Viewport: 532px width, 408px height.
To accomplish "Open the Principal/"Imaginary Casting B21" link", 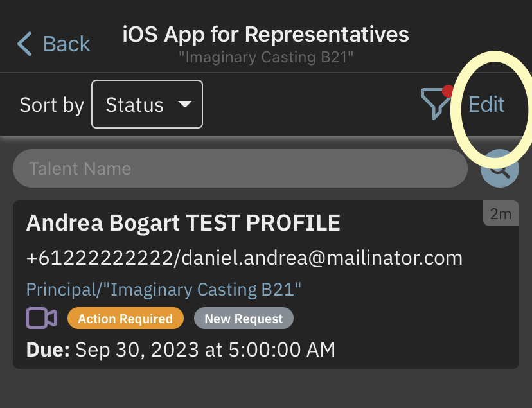I will (164, 289).
